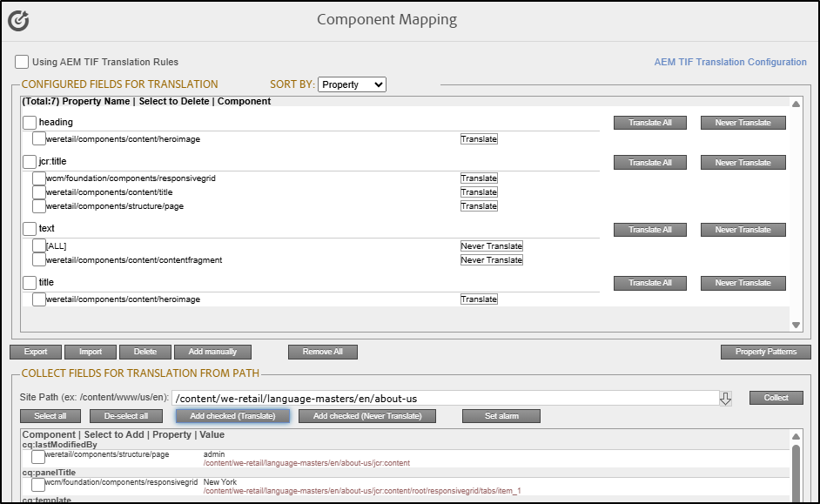
Task: Tick the jcr:title property checkbox
Action: click(30, 162)
